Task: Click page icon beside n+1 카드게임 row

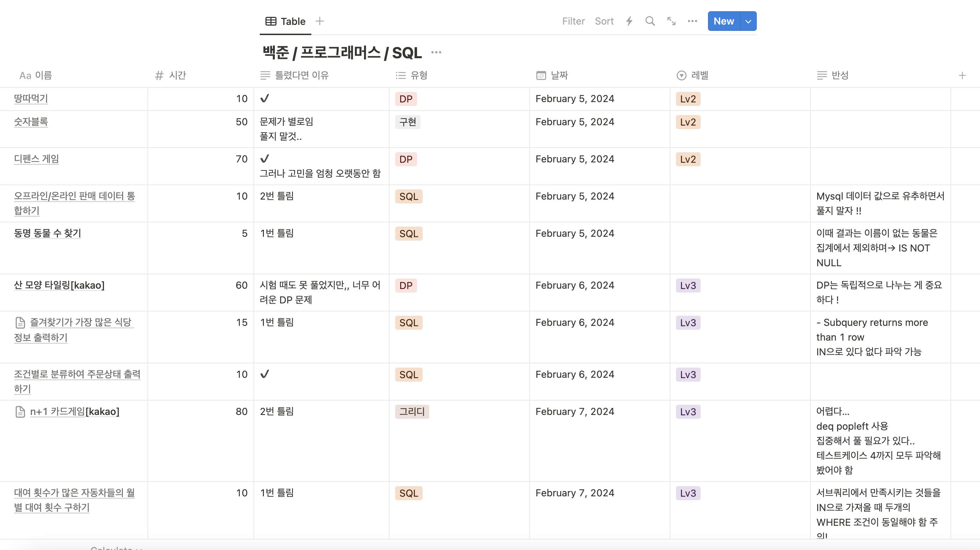Action: coord(20,412)
